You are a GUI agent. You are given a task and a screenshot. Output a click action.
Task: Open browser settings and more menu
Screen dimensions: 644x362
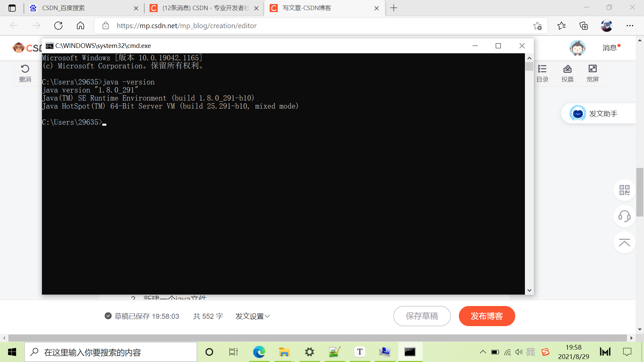click(630, 26)
